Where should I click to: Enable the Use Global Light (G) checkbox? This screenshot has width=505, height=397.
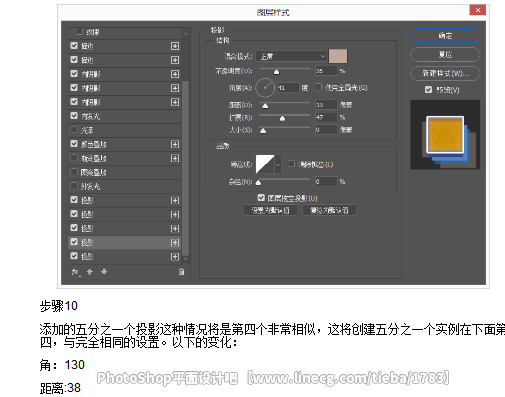[318, 87]
